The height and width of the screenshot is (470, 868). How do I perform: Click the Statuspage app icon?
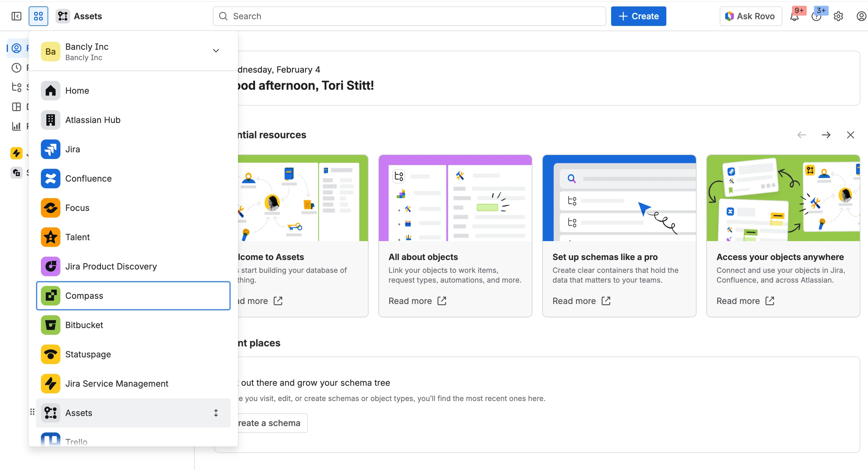click(x=51, y=354)
